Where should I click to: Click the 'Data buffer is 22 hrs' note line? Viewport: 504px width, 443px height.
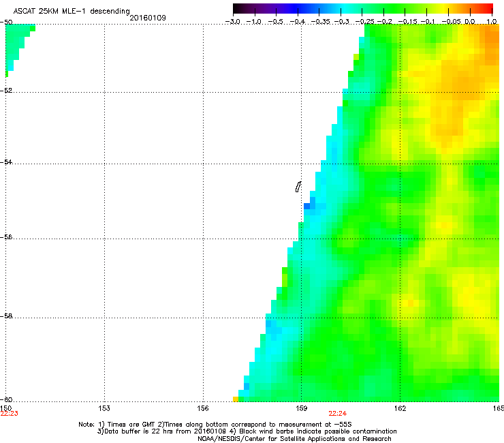click(247, 431)
